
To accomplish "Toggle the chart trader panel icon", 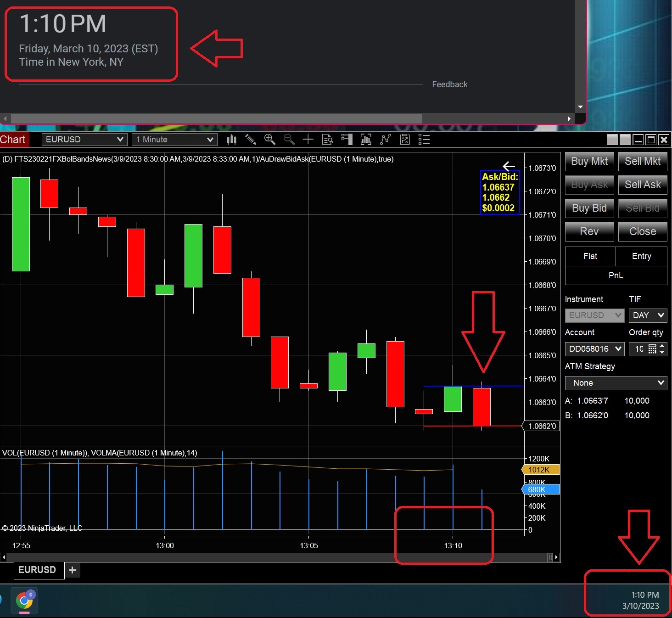I will (347, 140).
